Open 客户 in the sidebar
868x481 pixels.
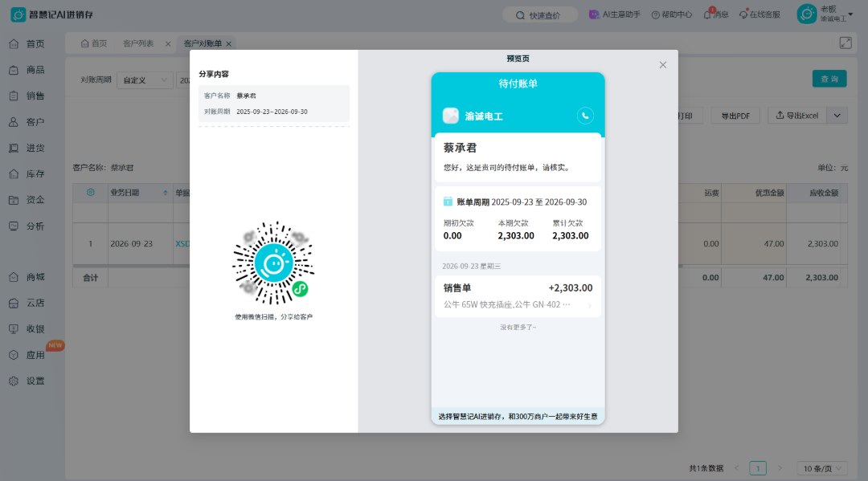pos(27,121)
